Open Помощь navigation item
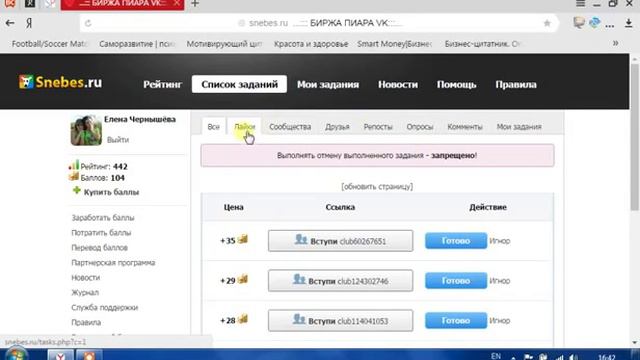 point(456,84)
